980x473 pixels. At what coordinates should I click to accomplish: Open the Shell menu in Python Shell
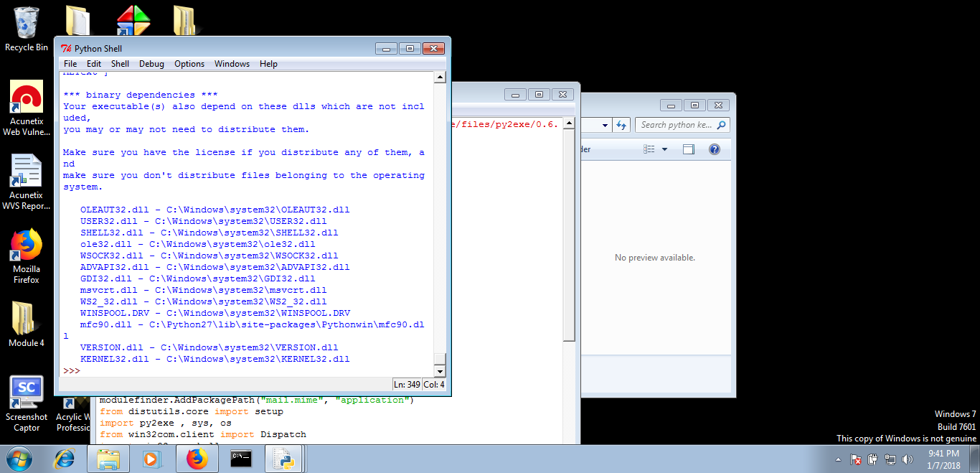click(x=120, y=64)
